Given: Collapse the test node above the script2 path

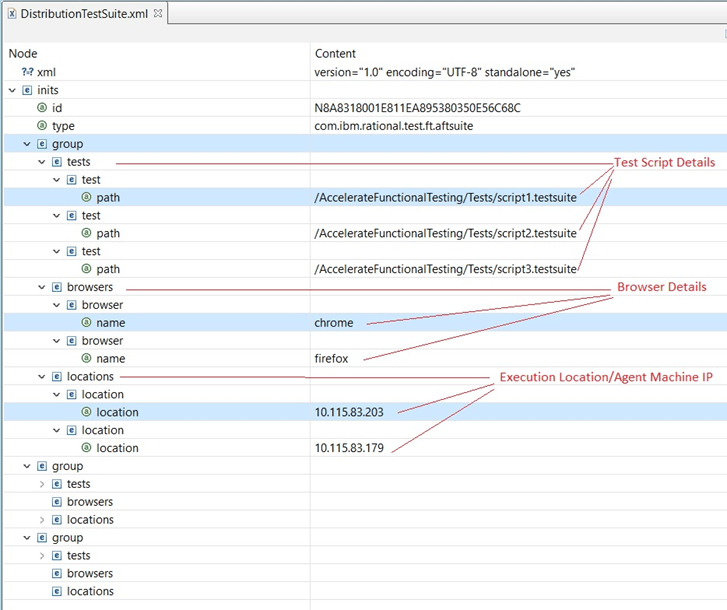Looking at the screenshot, I should (57, 216).
